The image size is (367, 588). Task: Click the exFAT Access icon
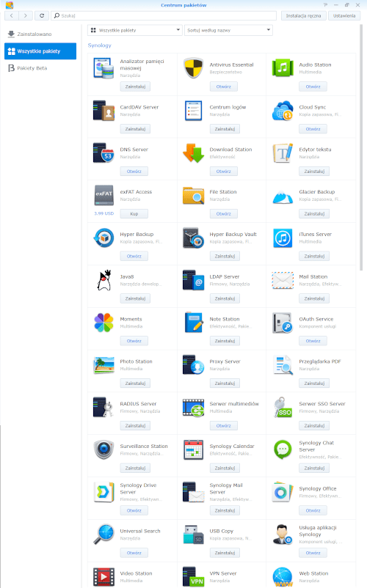[103, 195]
